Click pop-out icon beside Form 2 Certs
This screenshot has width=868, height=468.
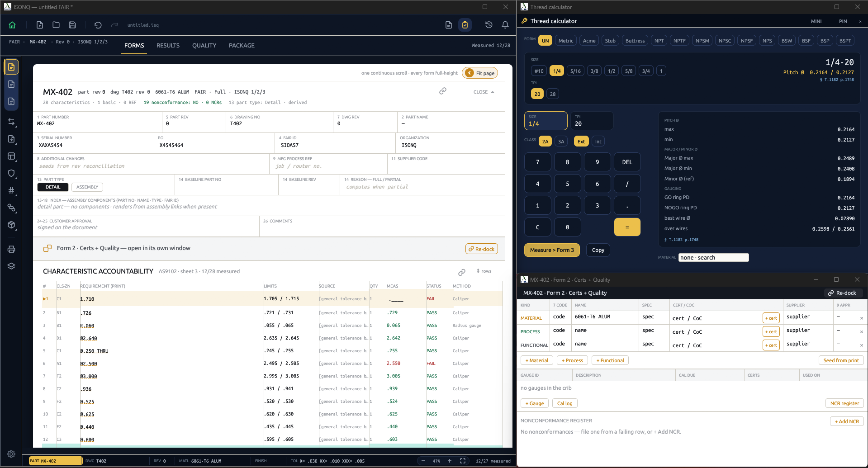pos(47,248)
